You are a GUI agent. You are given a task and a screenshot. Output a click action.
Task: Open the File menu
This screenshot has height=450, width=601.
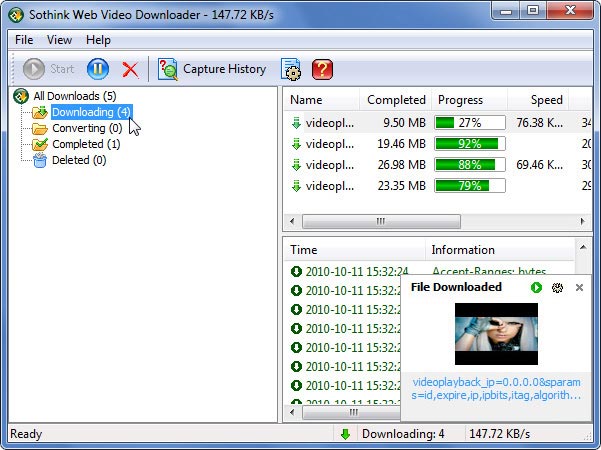click(x=24, y=39)
